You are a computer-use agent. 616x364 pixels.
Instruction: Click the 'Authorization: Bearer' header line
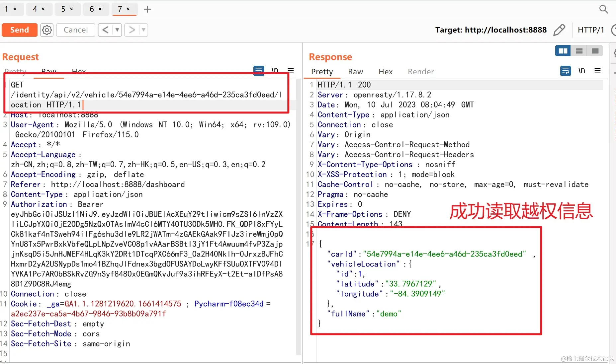pos(57,204)
